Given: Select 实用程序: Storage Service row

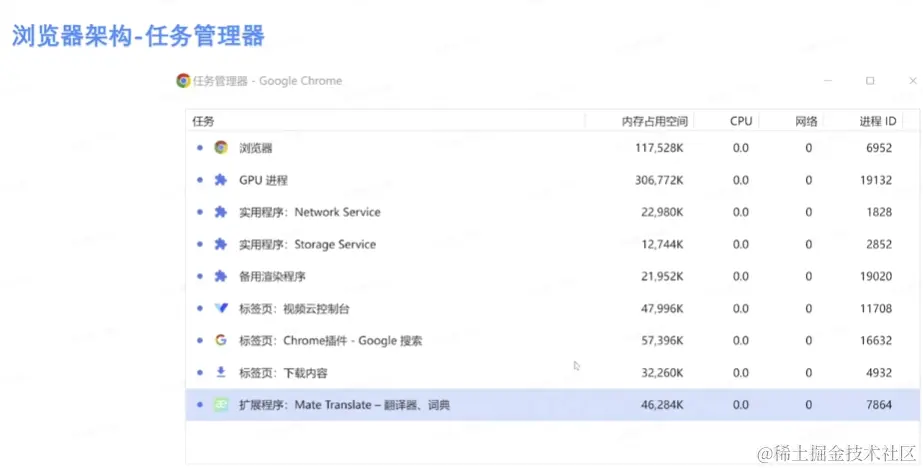Looking at the screenshot, I should pos(552,244).
